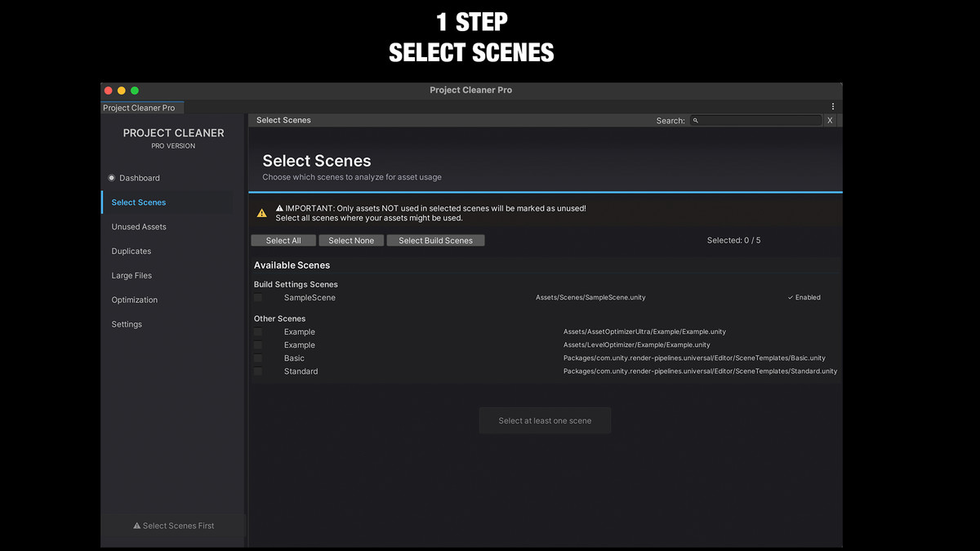Go to the Large Files section

(131, 275)
